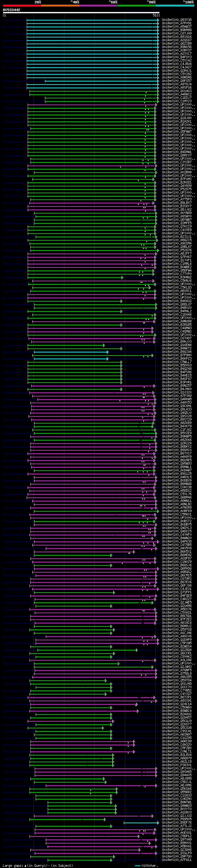This screenshot has height=868, width=197.
Task: Open the UniRef100_B9RM88 entry
Action: (x=177, y=30)
